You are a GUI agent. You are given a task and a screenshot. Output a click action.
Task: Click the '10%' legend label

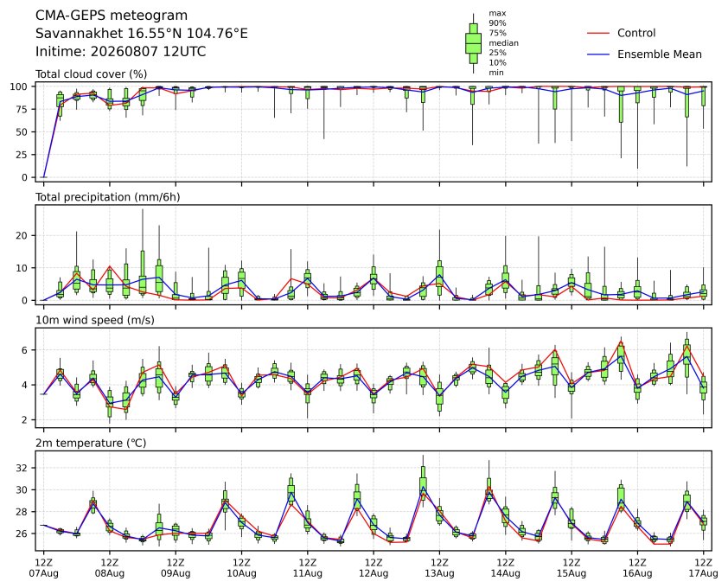point(497,63)
